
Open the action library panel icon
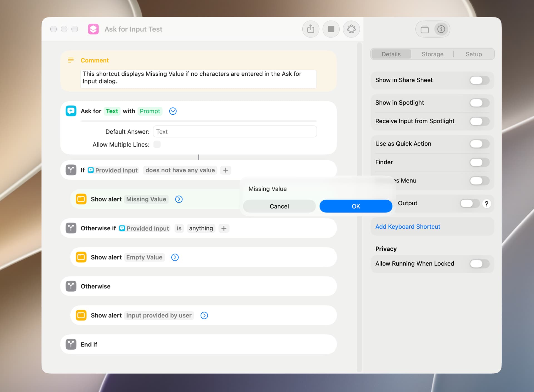[424, 29]
